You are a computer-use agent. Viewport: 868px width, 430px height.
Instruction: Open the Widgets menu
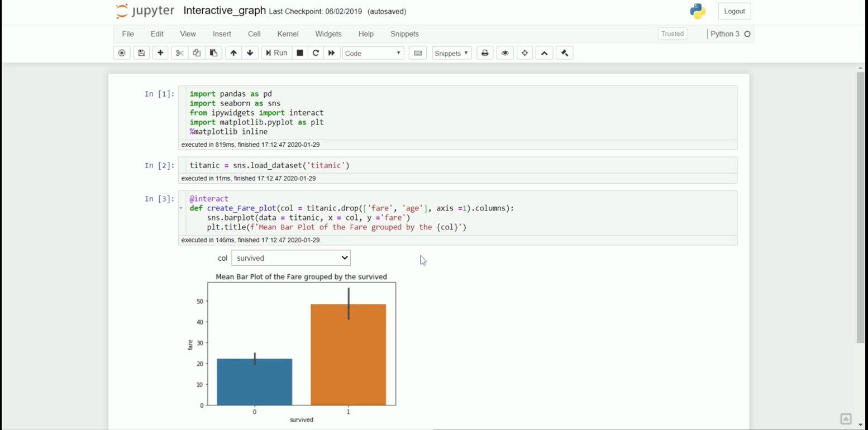[328, 34]
